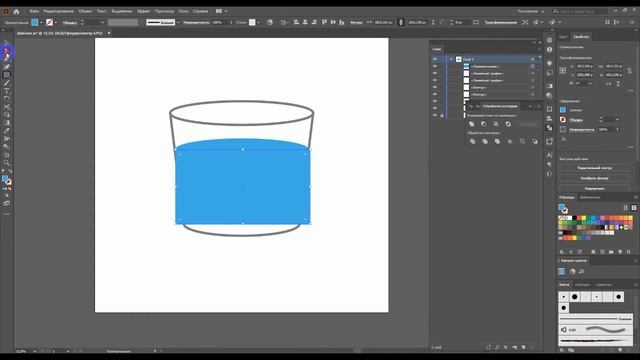Image resolution: width=640 pixels, height=360 pixels.
Task: Click the Adobe Stock search field
Action: pos(580,11)
